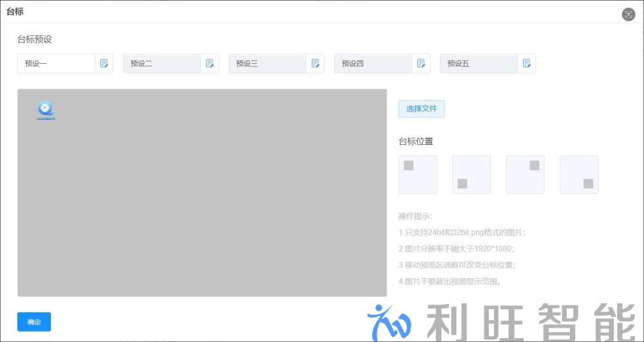Click the 台标位置 heading text

coord(415,142)
